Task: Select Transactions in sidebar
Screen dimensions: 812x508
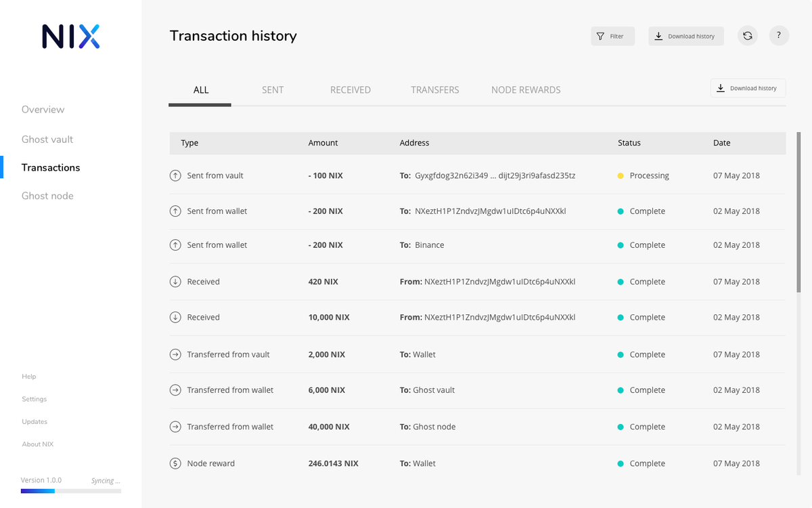Action: [51, 168]
